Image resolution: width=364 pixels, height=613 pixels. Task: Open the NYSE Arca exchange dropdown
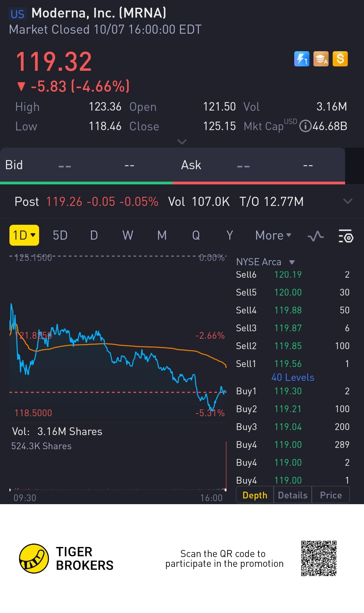(292, 262)
